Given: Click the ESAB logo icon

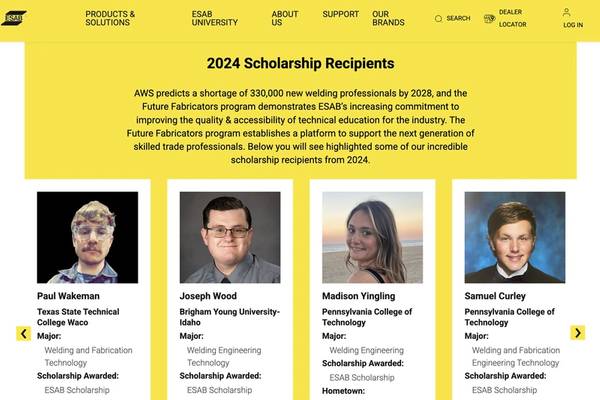Looking at the screenshot, I should point(14,18).
